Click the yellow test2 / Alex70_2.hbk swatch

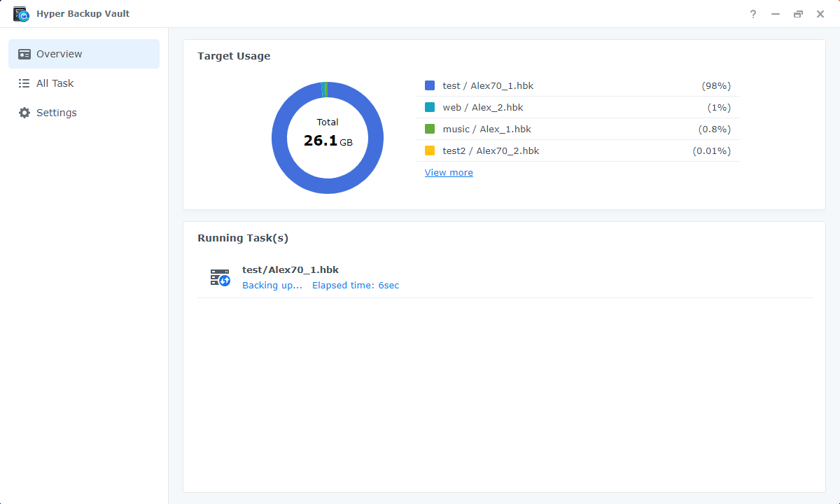[x=430, y=150]
